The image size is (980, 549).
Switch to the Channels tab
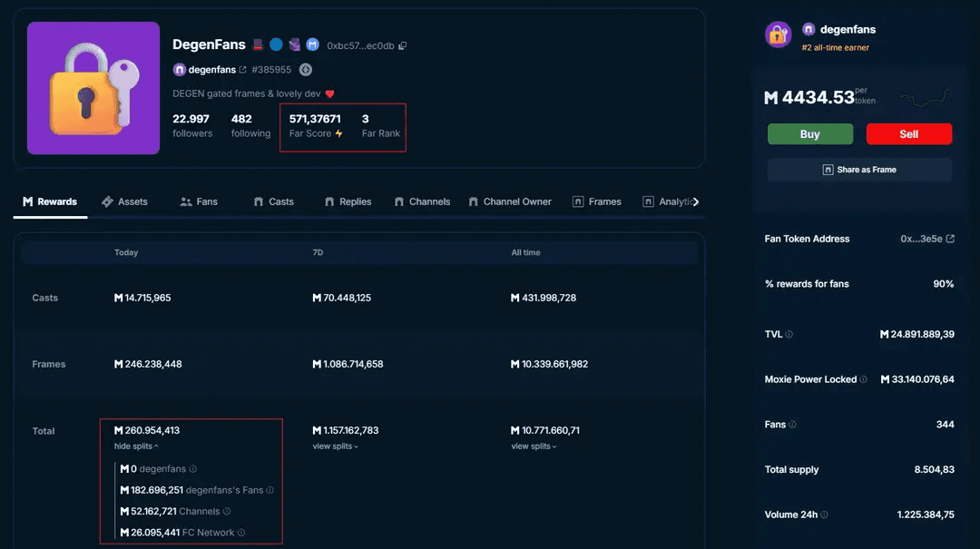423,201
